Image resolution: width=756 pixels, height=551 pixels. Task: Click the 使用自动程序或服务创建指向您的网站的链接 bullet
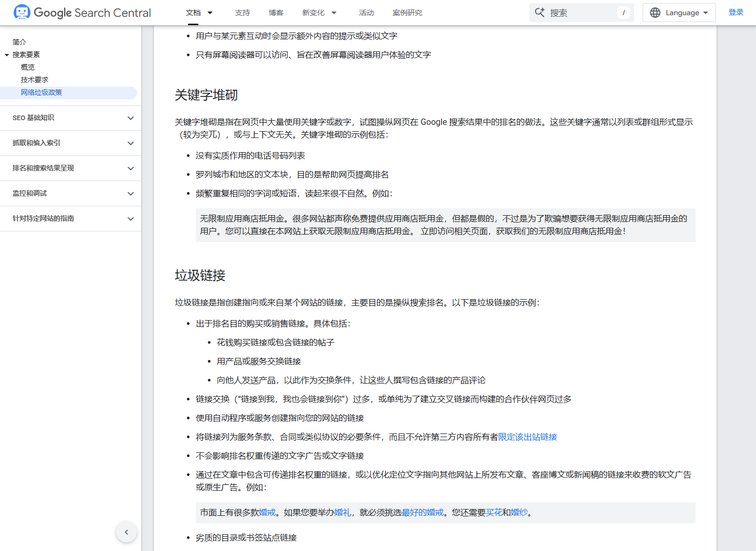[x=280, y=418]
